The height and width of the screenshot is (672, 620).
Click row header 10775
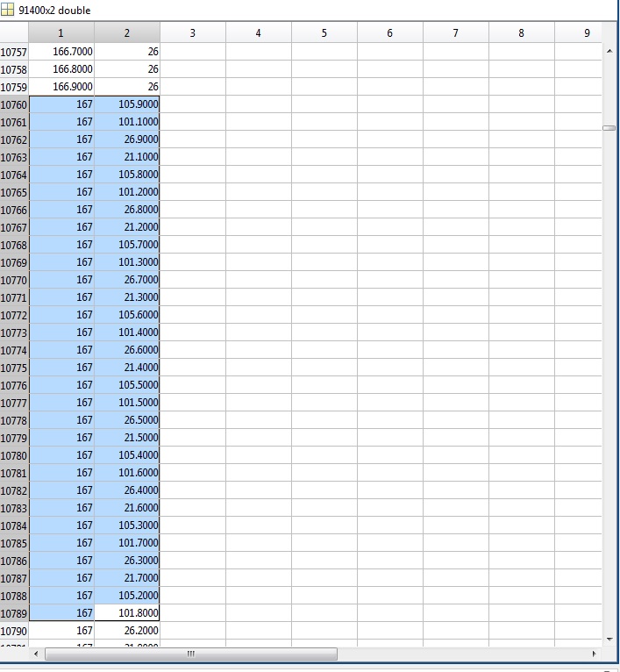pos(14,368)
